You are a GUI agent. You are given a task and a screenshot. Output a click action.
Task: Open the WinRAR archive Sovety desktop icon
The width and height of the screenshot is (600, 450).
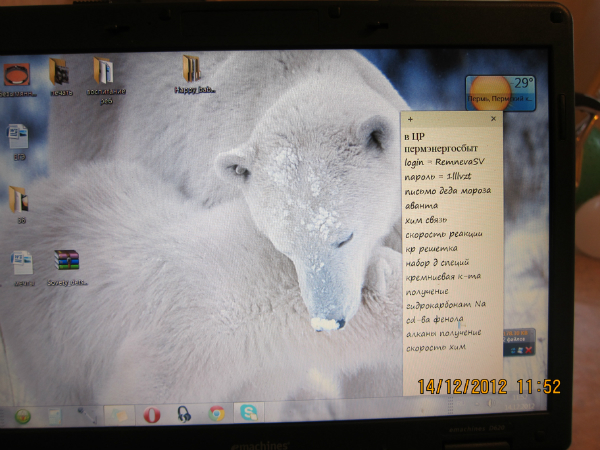point(66,262)
